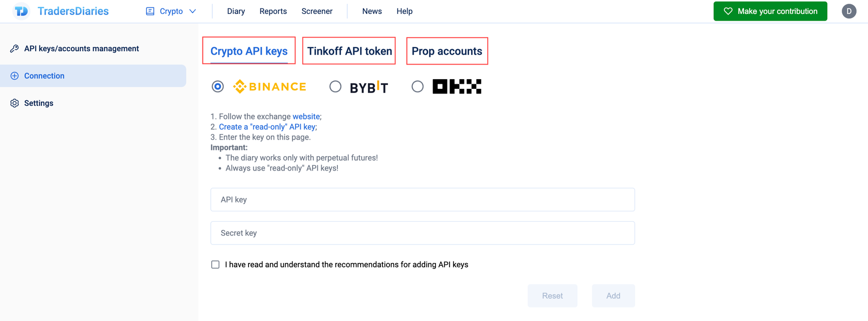Click the key icon beside API keys/accounts management
Screen dimensions: 868x321
click(x=14, y=48)
